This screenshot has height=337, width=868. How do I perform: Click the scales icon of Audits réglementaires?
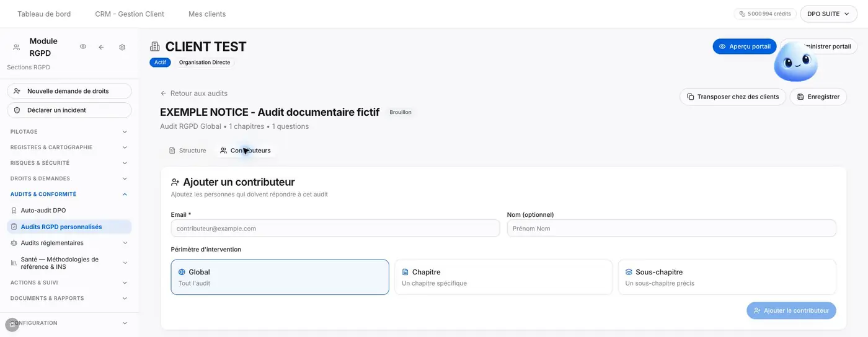point(14,243)
